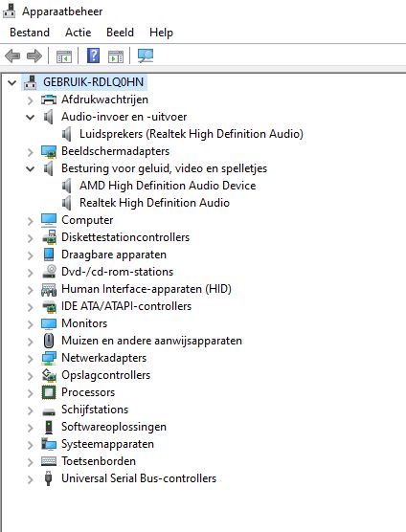Collapse Besturing voor geluid, video en spelletjes
This screenshot has width=406, height=532.
[31, 169]
